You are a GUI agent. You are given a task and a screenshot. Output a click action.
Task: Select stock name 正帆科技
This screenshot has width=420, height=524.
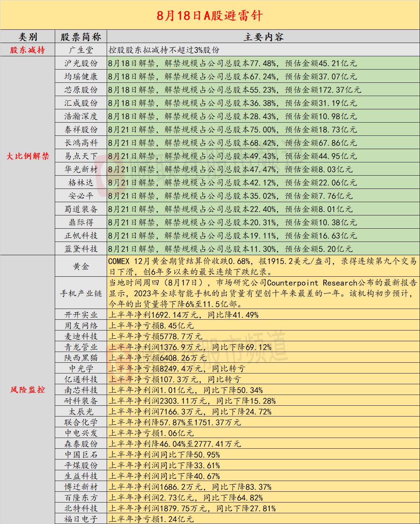point(81,235)
